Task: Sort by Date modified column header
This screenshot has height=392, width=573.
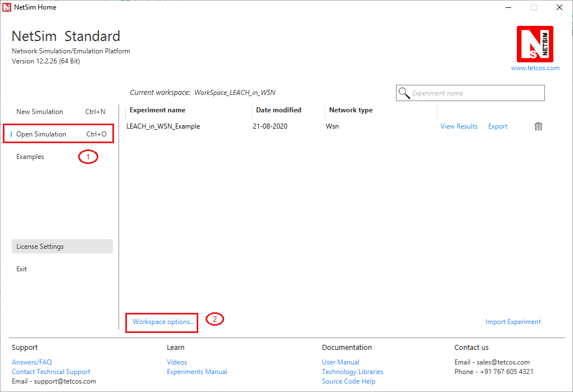Action: [279, 110]
